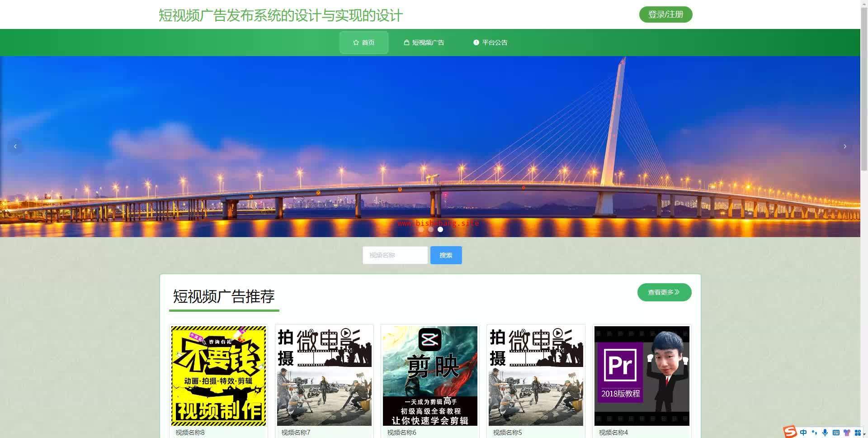This screenshot has height=438, width=868.
Task: Advance to the next carousel banner slide
Action: point(844,146)
